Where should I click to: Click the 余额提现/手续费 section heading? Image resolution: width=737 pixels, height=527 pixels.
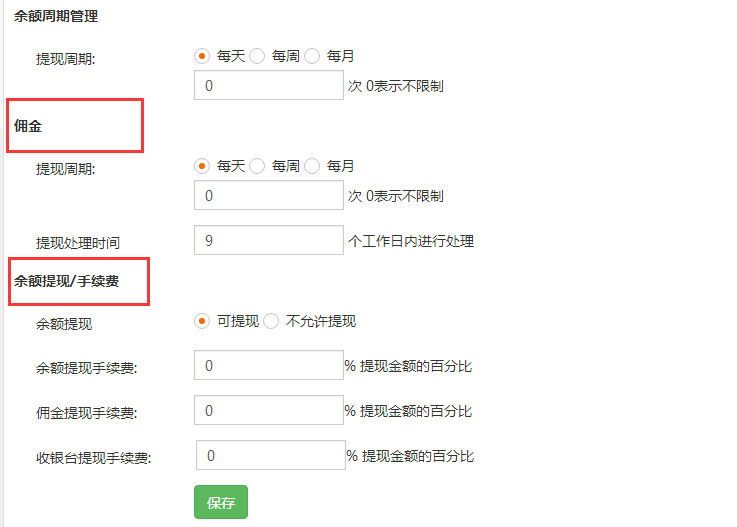coord(66,281)
